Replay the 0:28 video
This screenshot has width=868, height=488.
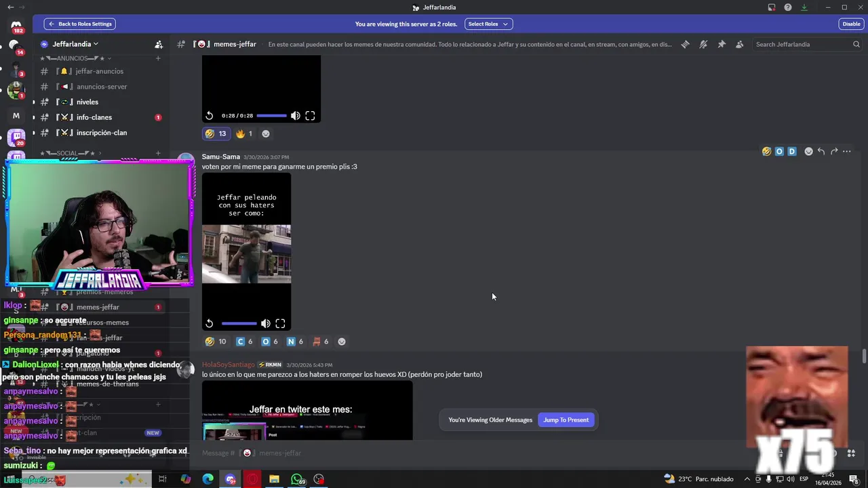[x=210, y=116]
